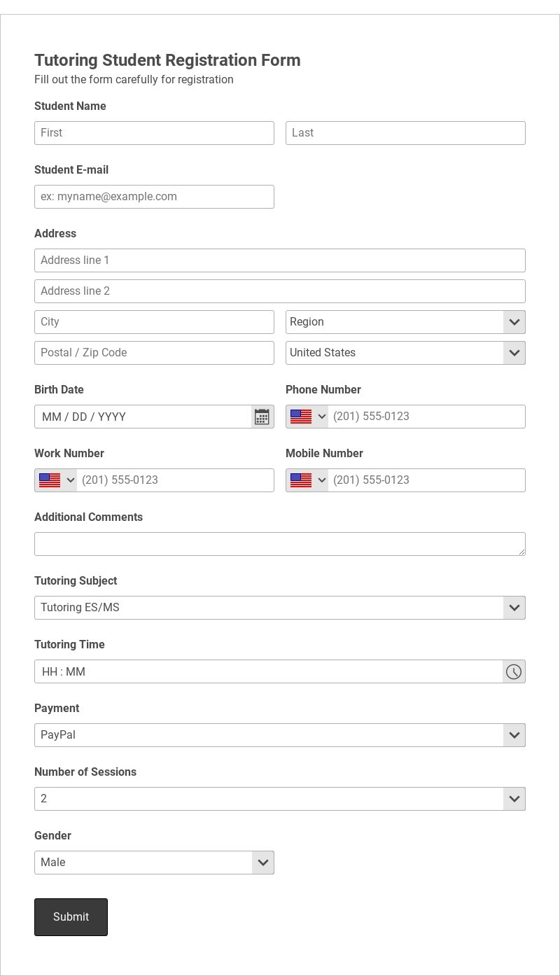This screenshot has width=560, height=976.
Task: Open the Phone Number country flag selector
Action: [308, 417]
